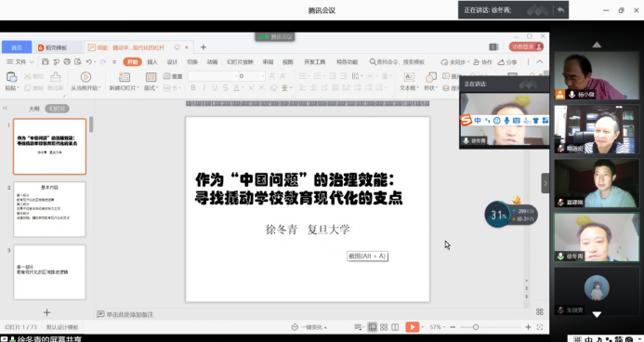Click the superscript icon
This screenshot has height=342, width=644.
coord(251,88)
